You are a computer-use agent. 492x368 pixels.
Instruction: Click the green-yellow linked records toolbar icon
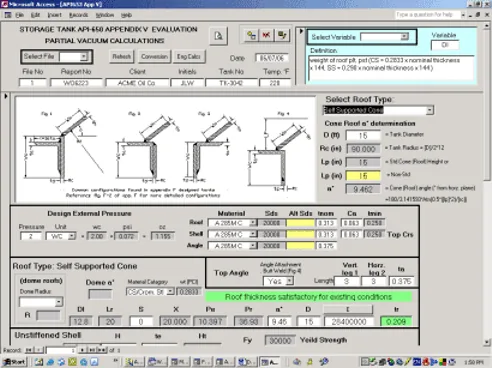(251, 35)
